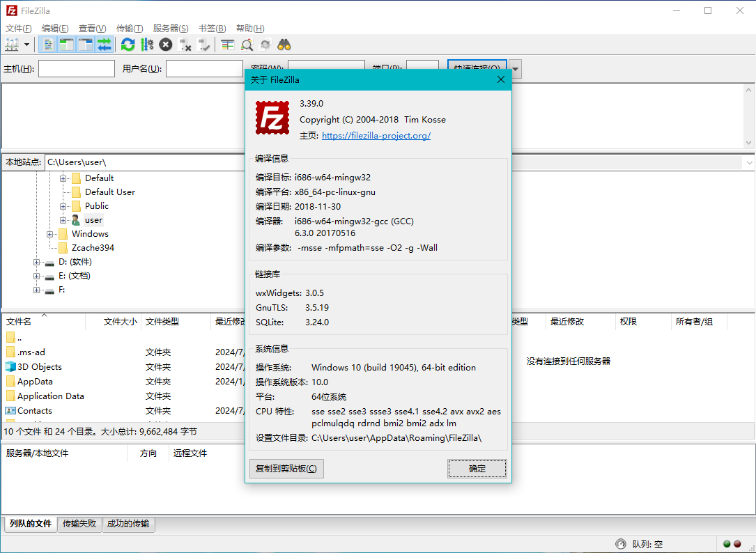Switch to the 列队的文件 tab
Screen dimensions: 756x553
pyautogui.click(x=31, y=524)
